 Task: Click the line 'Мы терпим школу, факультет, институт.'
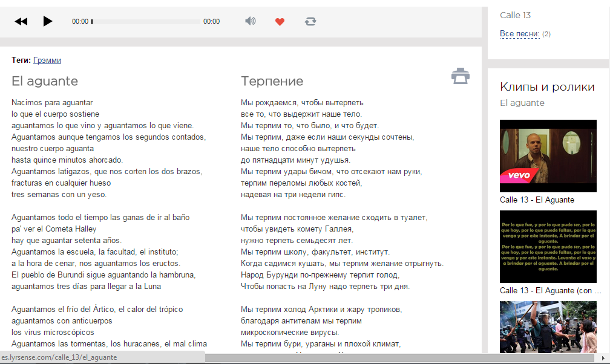point(315,252)
